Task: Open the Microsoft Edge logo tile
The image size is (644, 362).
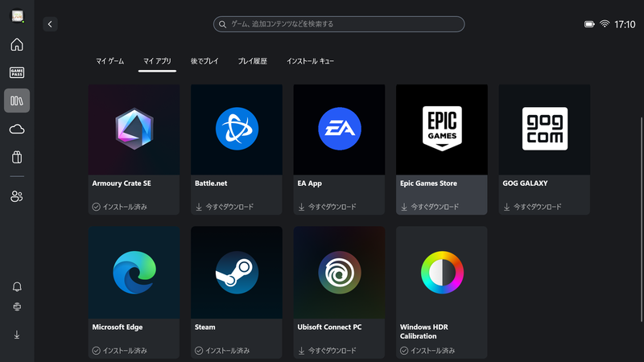Action: [x=134, y=273]
